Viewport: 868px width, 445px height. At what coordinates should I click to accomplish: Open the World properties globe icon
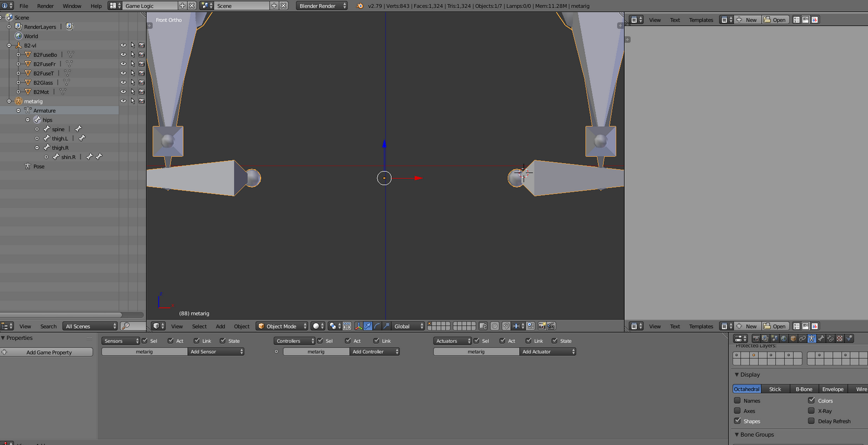coord(784,338)
